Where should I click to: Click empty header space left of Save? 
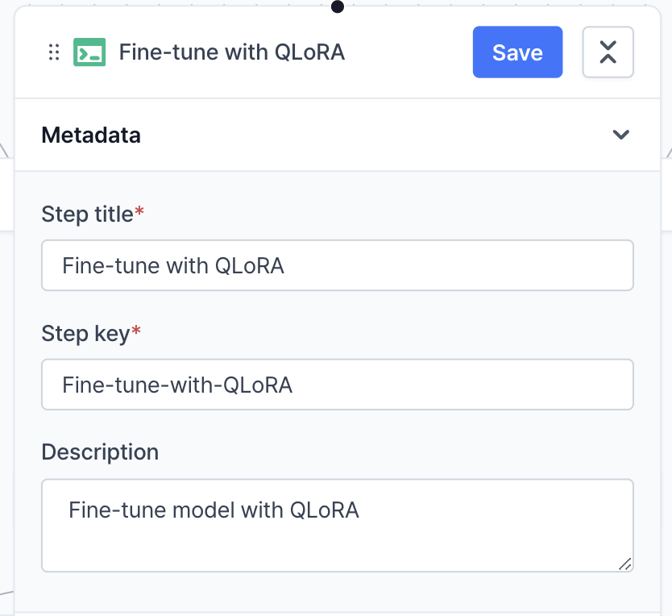[411, 52]
